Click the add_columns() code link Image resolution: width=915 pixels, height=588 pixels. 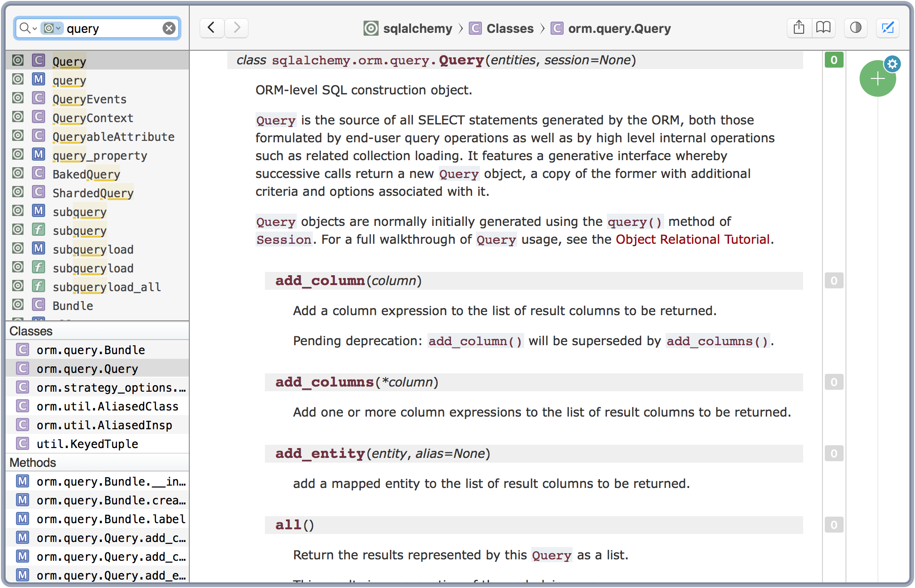point(717,341)
